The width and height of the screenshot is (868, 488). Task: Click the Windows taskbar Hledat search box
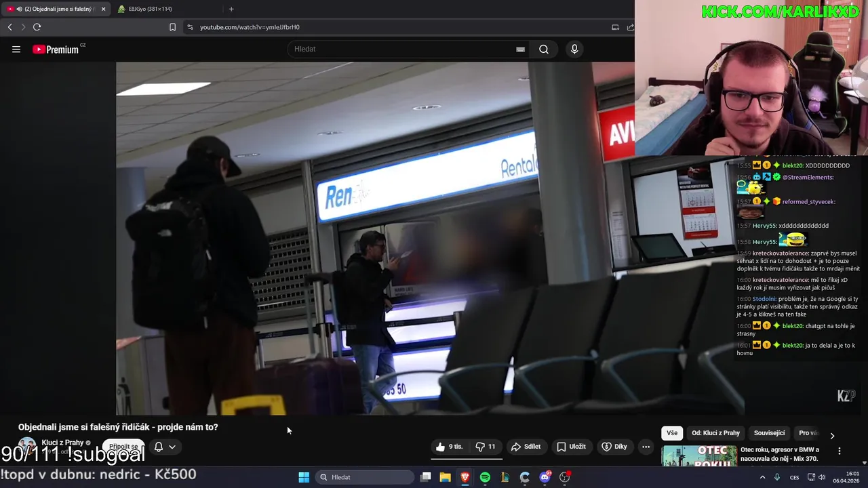(365, 477)
